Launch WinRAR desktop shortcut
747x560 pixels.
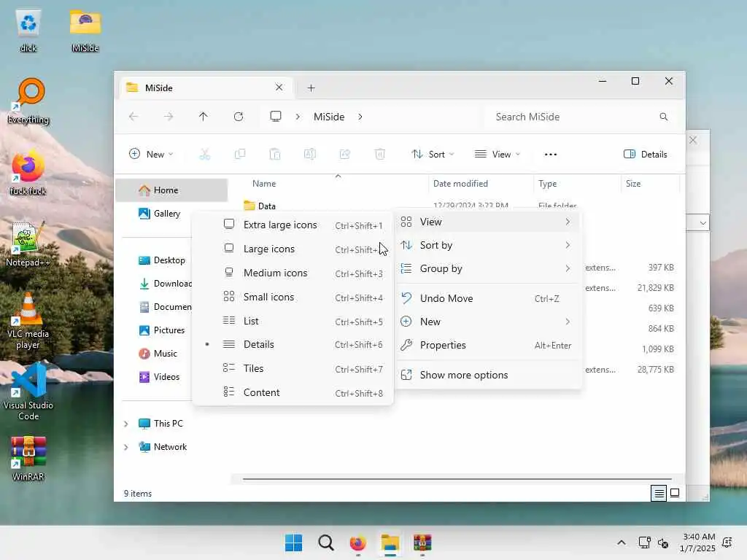point(28,458)
